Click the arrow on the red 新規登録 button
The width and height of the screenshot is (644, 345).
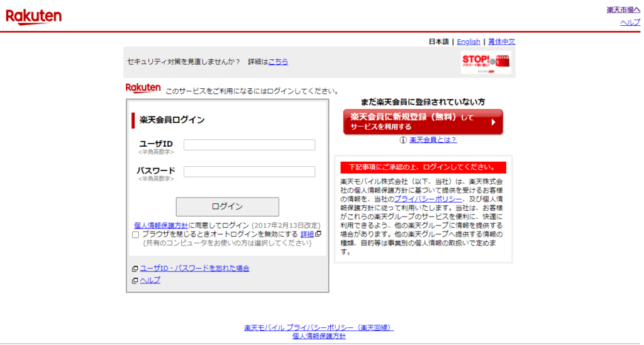pyautogui.click(x=493, y=122)
